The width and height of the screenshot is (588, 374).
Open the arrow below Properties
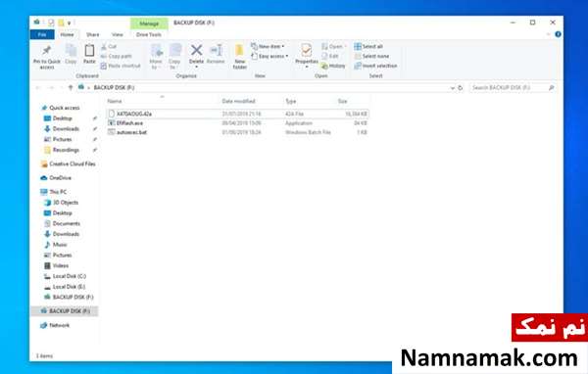click(307, 68)
